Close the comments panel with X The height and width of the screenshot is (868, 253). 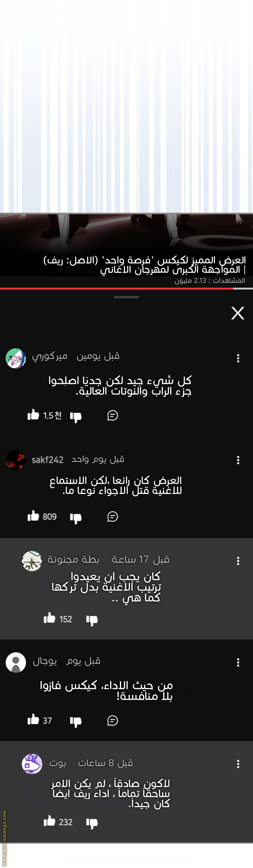pos(238,313)
